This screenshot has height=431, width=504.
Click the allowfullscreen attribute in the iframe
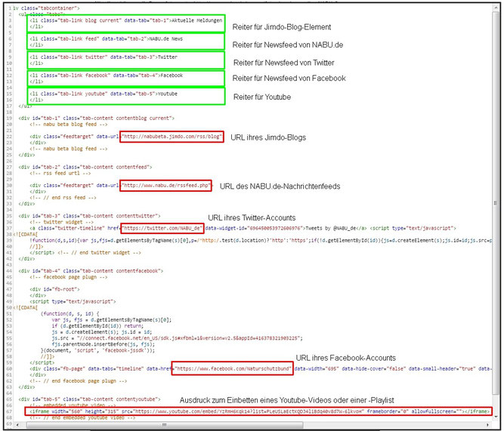[x=437, y=411]
